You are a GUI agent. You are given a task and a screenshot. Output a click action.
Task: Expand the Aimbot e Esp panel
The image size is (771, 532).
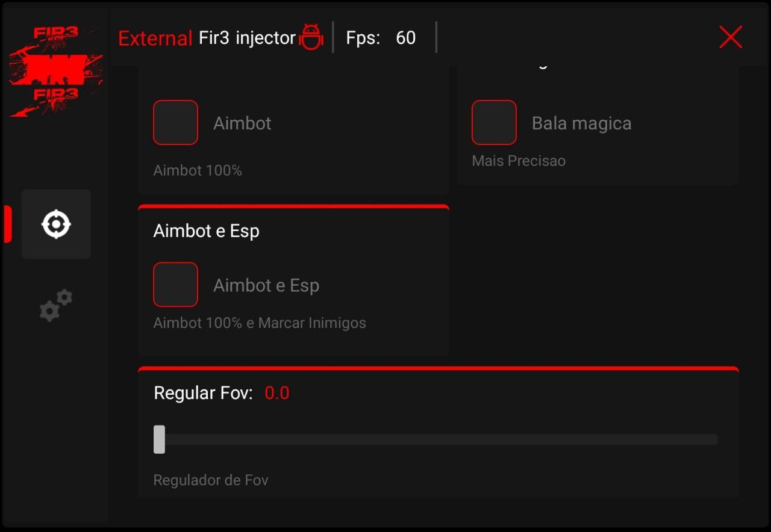point(207,230)
